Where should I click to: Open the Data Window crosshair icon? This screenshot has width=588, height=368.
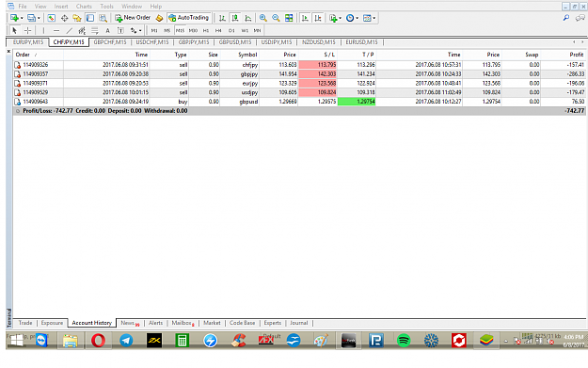click(64, 18)
